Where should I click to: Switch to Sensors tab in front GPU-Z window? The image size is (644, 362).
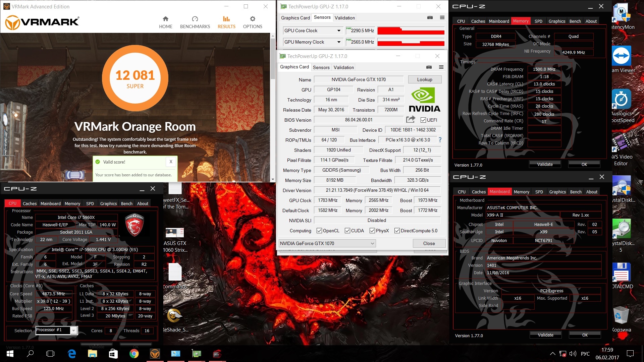coord(321,67)
